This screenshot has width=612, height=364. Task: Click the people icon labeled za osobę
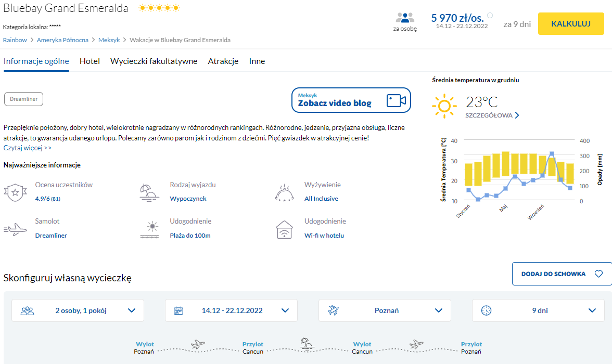tap(405, 18)
